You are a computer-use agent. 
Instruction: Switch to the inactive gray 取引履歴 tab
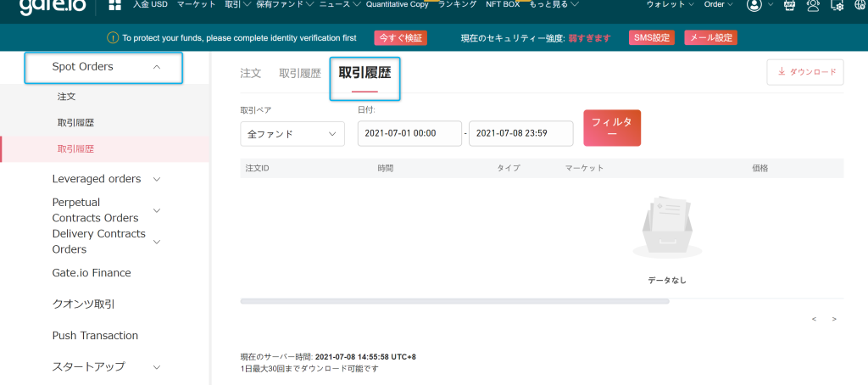coord(300,73)
